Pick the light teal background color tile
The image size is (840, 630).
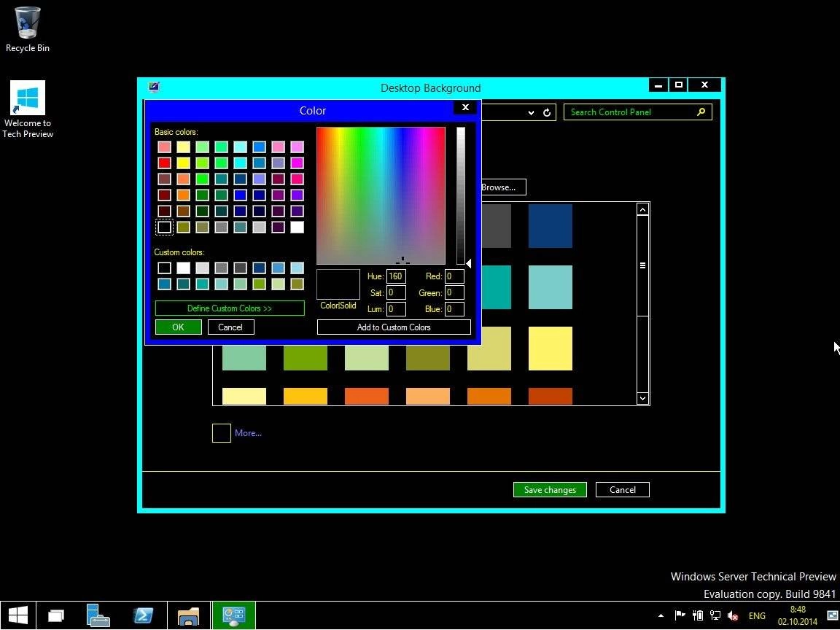point(551,287)
